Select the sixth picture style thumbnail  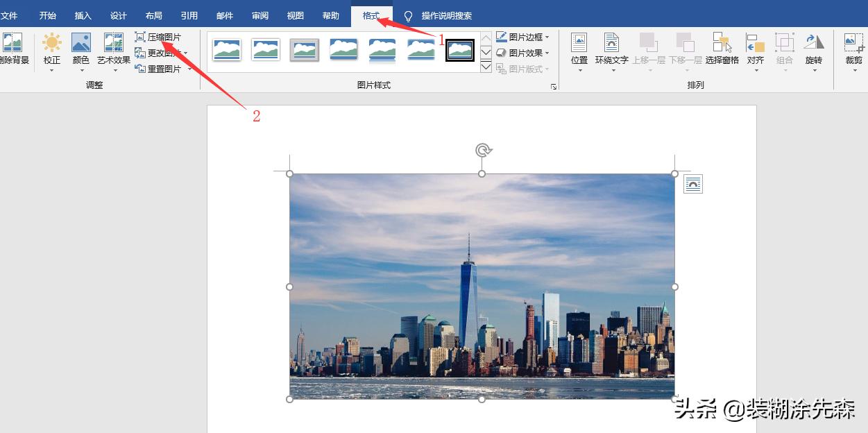[421, 50]
